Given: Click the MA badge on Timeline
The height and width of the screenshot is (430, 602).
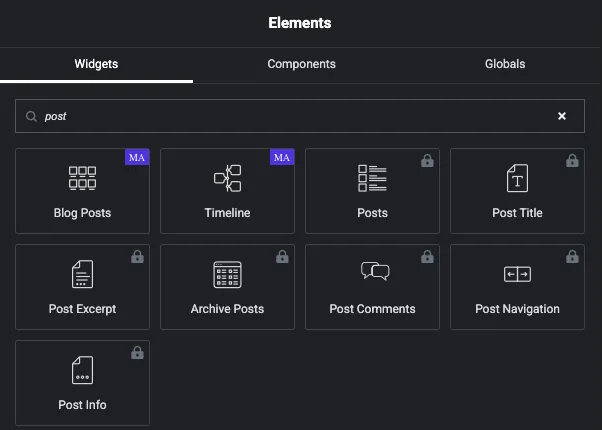Looking at the screenshot, I should pyautogui.click(x=282, y=157).
